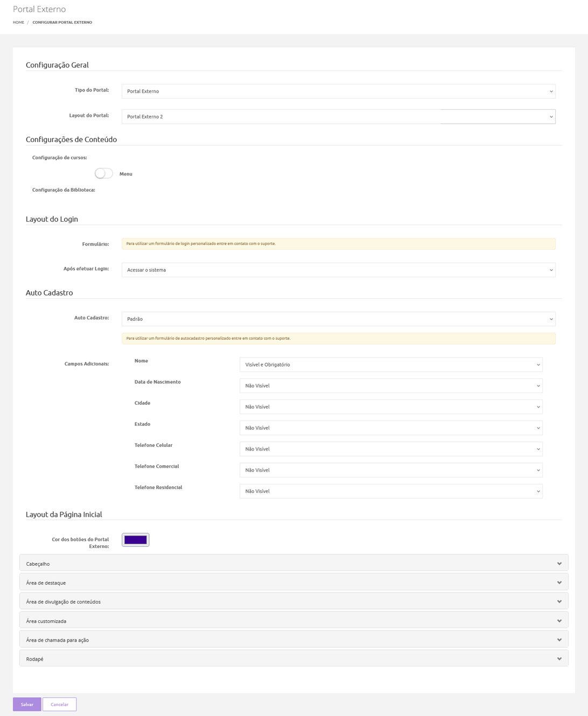Open the Estado visibility dropdown

click(390, 427)
